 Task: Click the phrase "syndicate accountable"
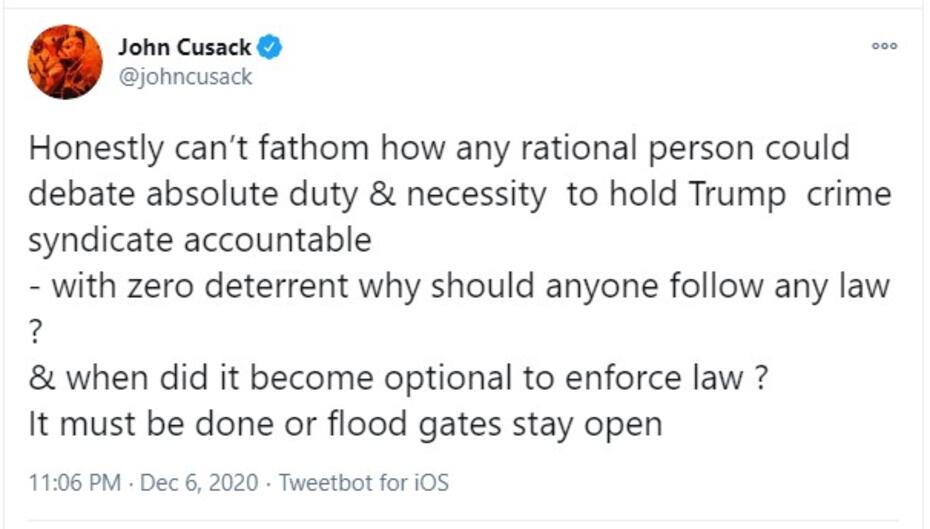click(x=199, y=240)
